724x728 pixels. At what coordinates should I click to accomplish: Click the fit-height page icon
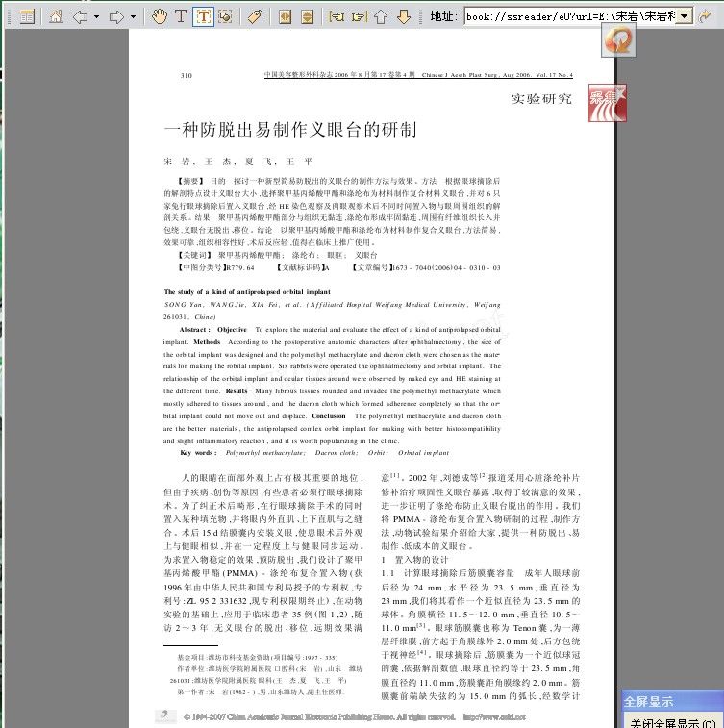(308, 16)
